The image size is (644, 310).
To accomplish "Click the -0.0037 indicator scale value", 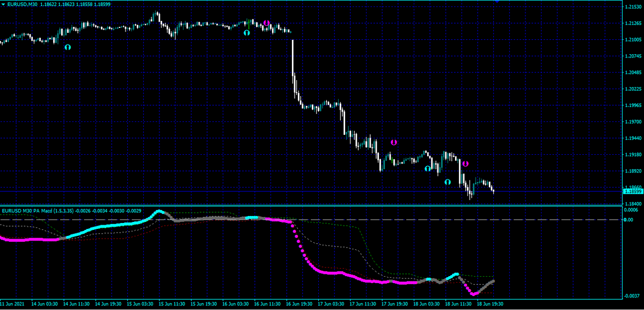I will coord(631,296).
